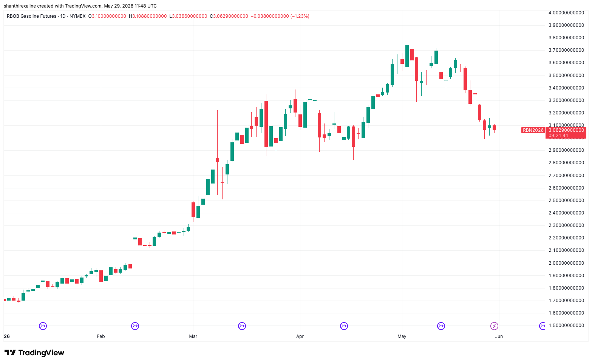Click the 1.60000000000 price axis label
Screen dimensions: 592x364
(x=566, y=313)
